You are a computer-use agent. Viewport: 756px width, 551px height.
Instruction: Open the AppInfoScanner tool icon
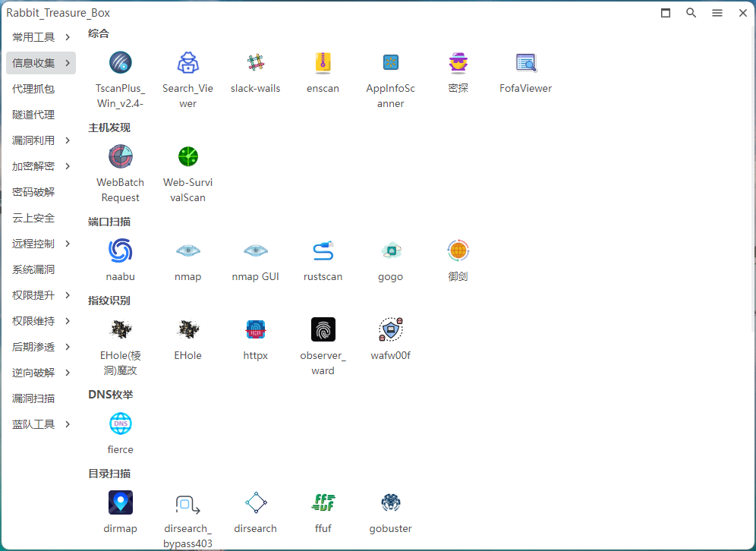tap(391, 63)
